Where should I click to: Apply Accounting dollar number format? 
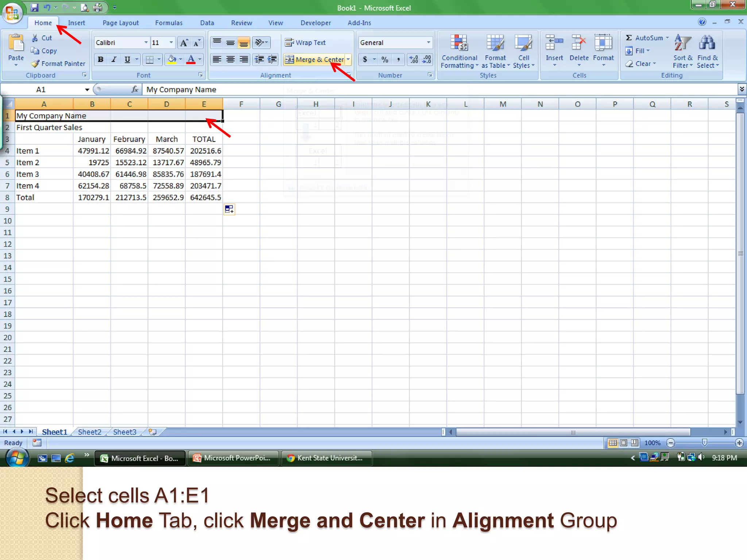[365, 59]
